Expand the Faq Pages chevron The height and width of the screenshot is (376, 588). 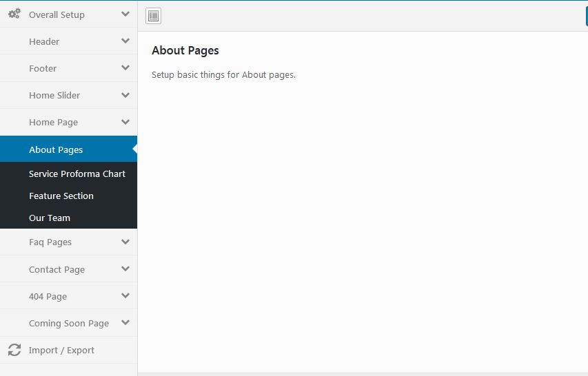(x=125, y=242)
